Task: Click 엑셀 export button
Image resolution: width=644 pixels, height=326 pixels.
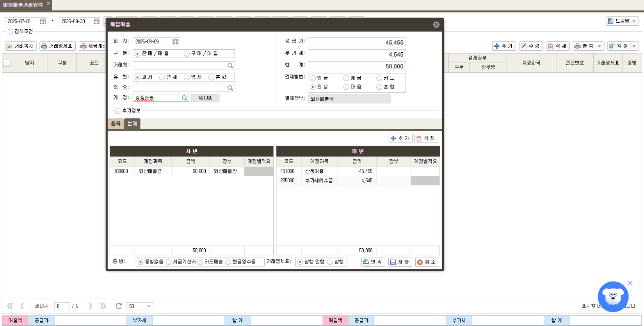Action: point(619,46)
